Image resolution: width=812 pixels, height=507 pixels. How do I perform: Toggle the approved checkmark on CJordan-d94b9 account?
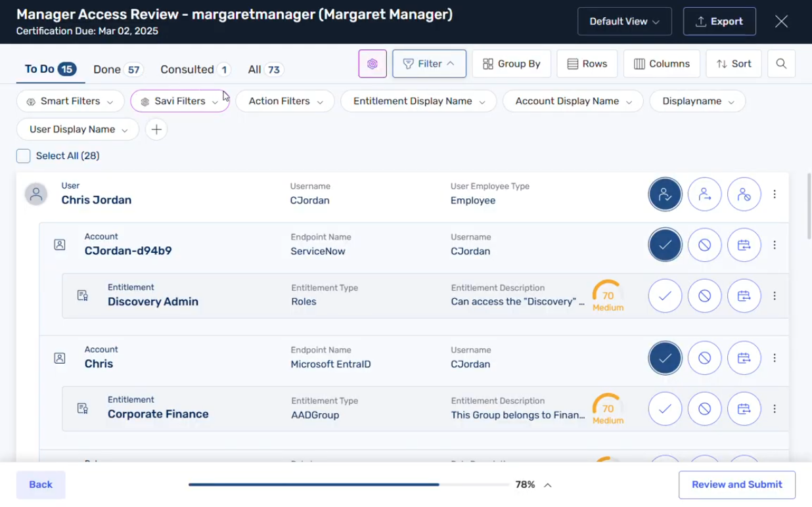pos(665,245)
